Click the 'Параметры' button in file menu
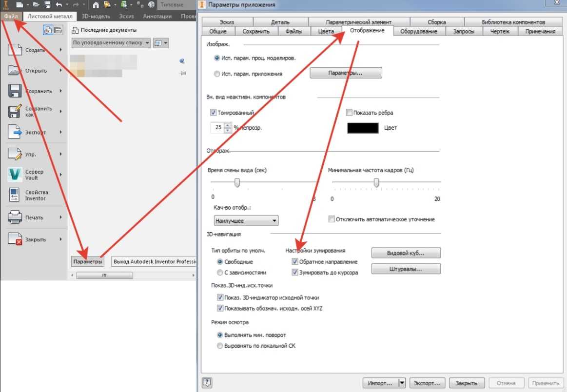This screenshot has width=567, height=392. [88, 262]
